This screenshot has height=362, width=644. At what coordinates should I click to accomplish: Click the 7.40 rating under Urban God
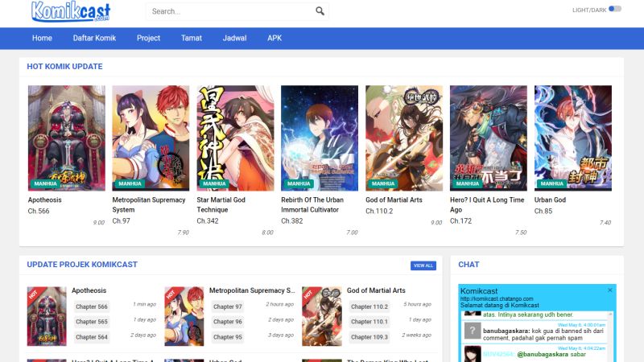605,223
